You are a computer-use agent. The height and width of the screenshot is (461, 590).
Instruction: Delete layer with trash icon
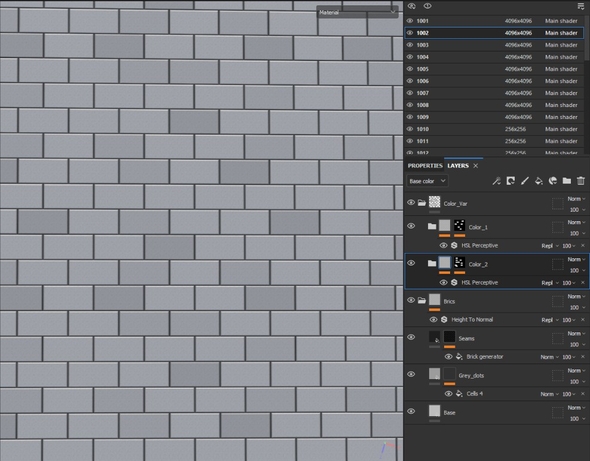[x=581, y=181]
